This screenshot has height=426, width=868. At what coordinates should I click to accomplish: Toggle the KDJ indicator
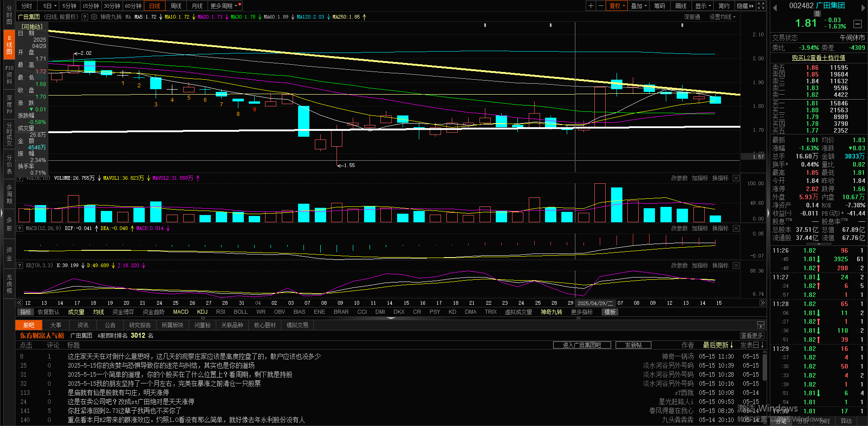point(202,312)
